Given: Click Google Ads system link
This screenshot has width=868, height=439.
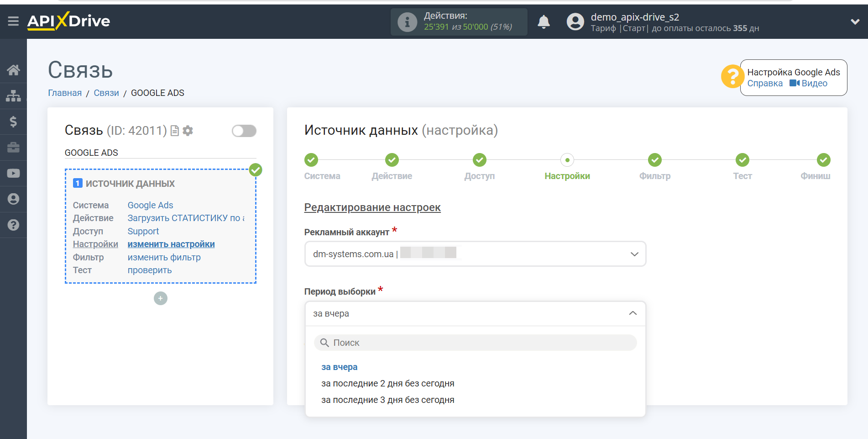Looking at the screenshot, I should tap(150, 205).
